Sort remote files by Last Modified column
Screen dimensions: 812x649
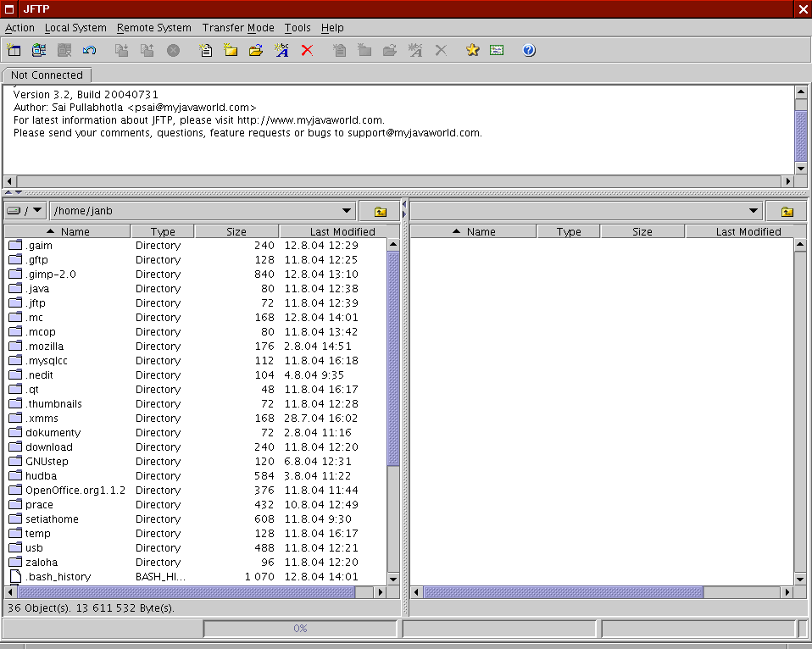pyautogui.click(x=748, y=231)
